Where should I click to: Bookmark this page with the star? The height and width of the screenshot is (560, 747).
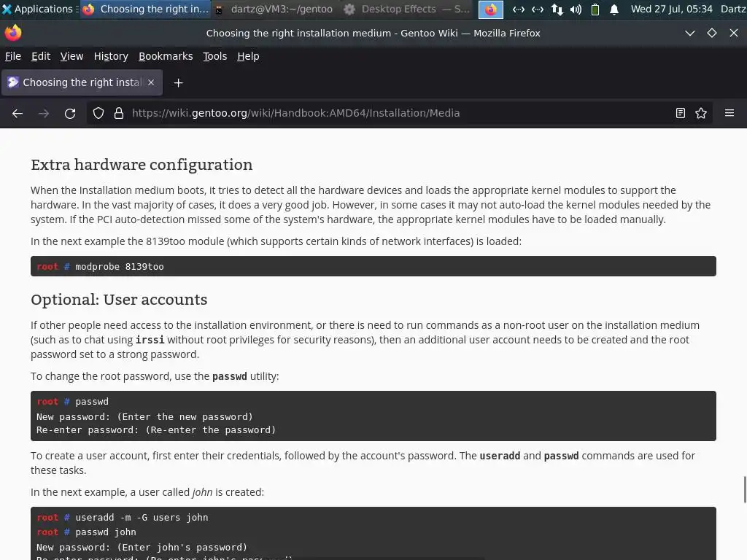pos(701,113)
